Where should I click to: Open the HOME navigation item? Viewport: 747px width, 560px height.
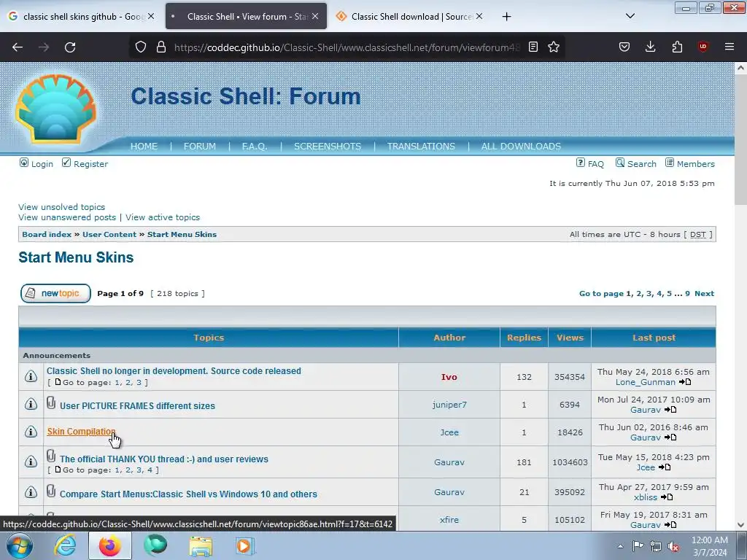pyautogui.click(x=144, y=147)
